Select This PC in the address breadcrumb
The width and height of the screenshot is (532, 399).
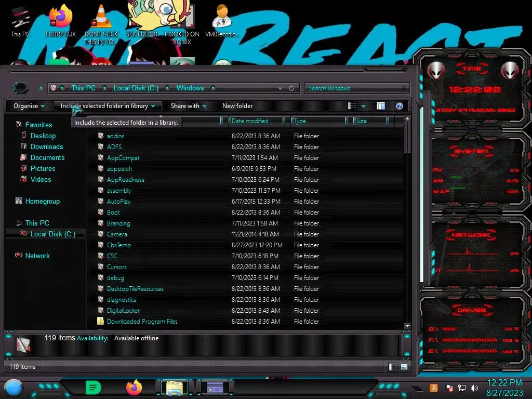[x=83, y=88]
